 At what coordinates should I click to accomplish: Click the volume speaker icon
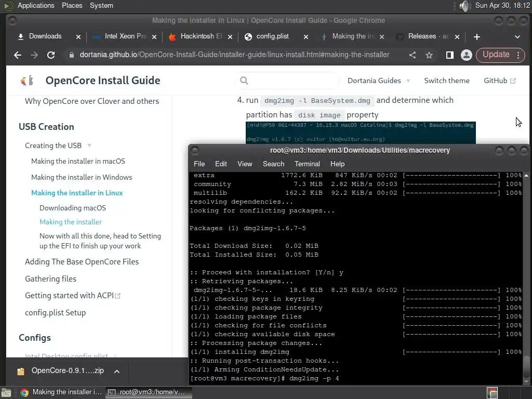click(x=464, y=6)
